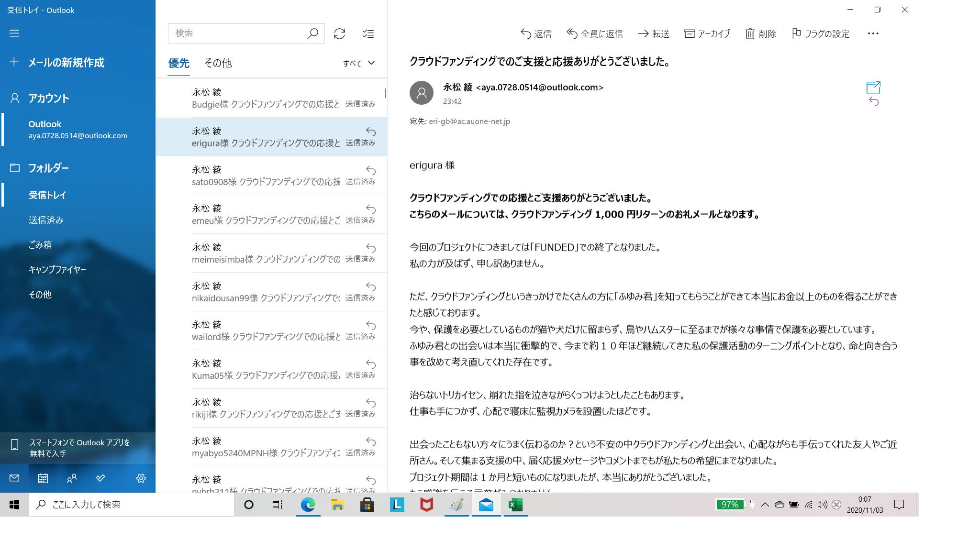Image resolution: width=980 pixels, height=551 pixels.
Task: Open the 送信済み folder
Action: 46,220
